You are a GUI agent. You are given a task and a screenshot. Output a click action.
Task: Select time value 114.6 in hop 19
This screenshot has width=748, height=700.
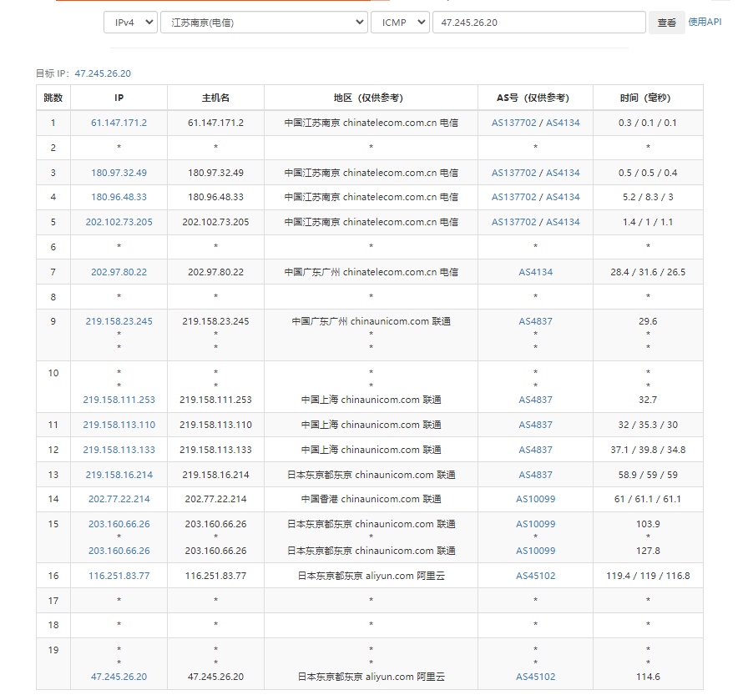pyautogui.click(x=648, y=677)
